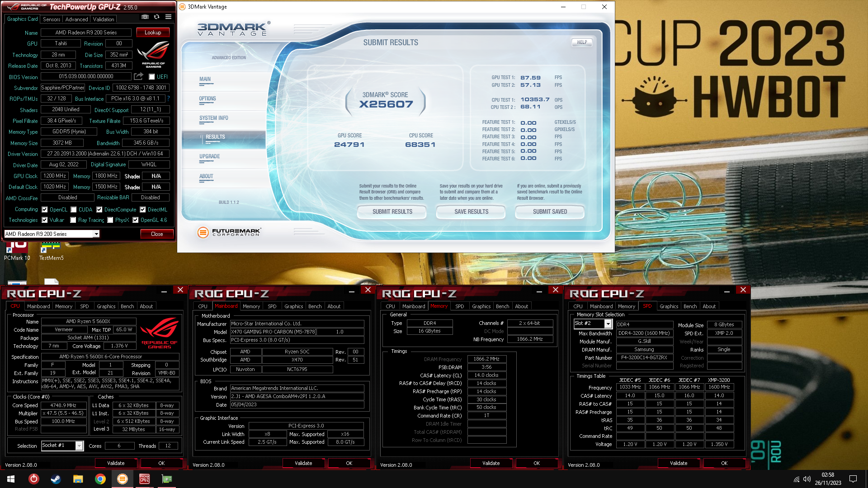Open ABOUT in 3DMark sidebar

(206, 177)
